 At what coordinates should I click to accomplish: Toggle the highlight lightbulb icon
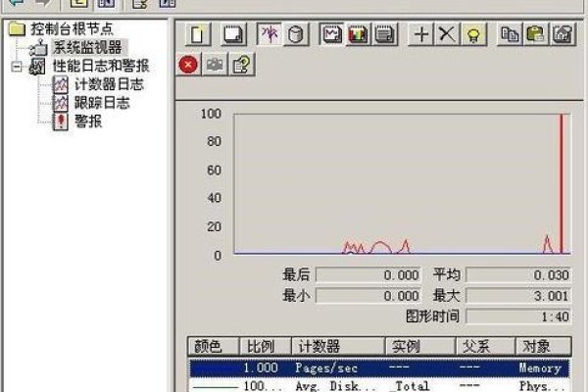pos(474,34)
